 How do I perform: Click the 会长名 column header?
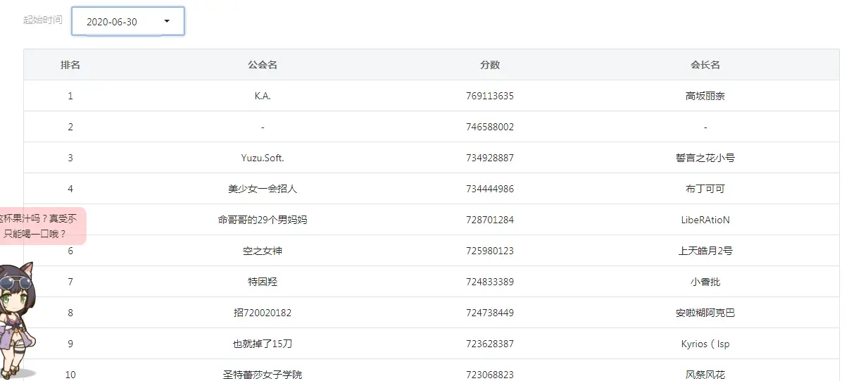(x=705, y=65)
